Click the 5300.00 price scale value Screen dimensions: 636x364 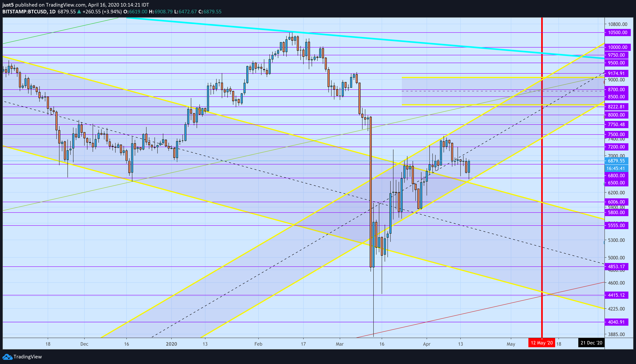(x=616, y=240)
